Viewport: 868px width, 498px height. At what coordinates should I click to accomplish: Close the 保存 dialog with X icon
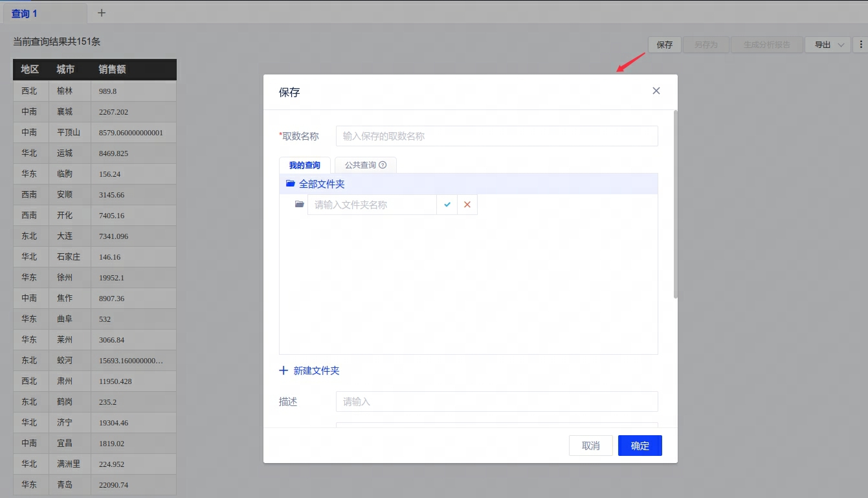pos(656,91)
